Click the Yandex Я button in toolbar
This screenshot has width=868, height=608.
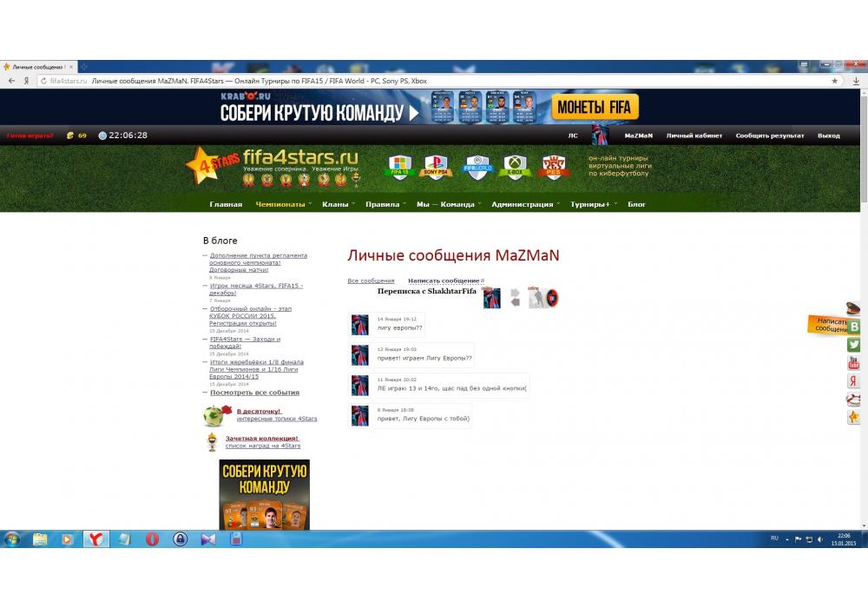[x=26, y=81]
